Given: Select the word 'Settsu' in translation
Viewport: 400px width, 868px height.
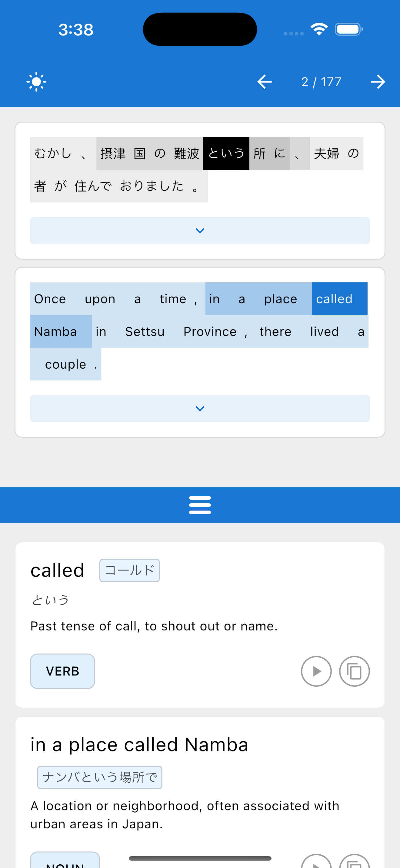Looking at the screenshot, I should tap(145, 332).
